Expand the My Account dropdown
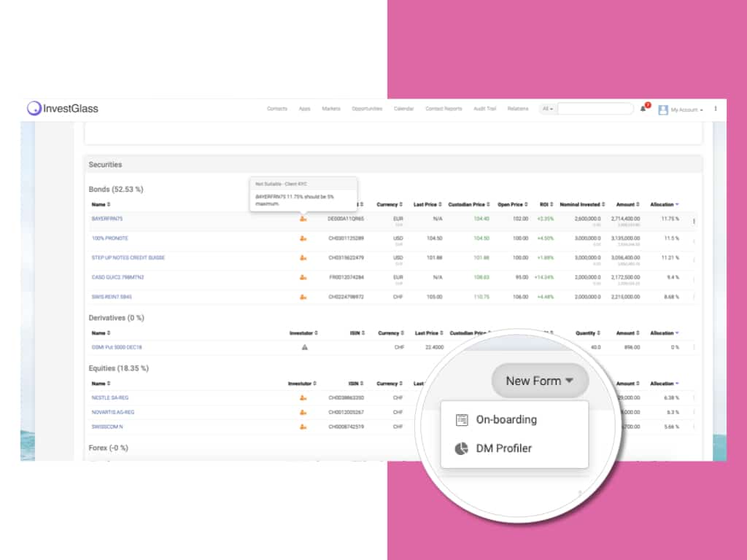This screenshot has width=747, height=560. (686, 110)
